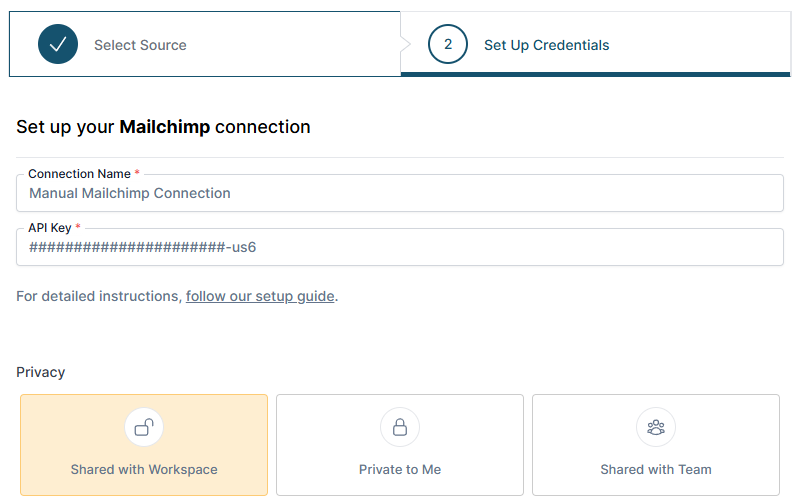Choose Private to Me privacy option
Viewport: 799px width, 504px height.
pyautogui.click(x=400, y=445)
